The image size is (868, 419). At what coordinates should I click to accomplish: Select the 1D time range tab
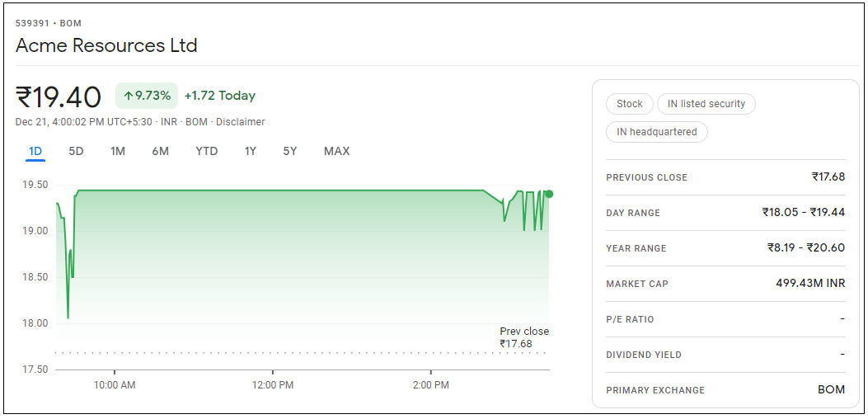tap(35, 151)
